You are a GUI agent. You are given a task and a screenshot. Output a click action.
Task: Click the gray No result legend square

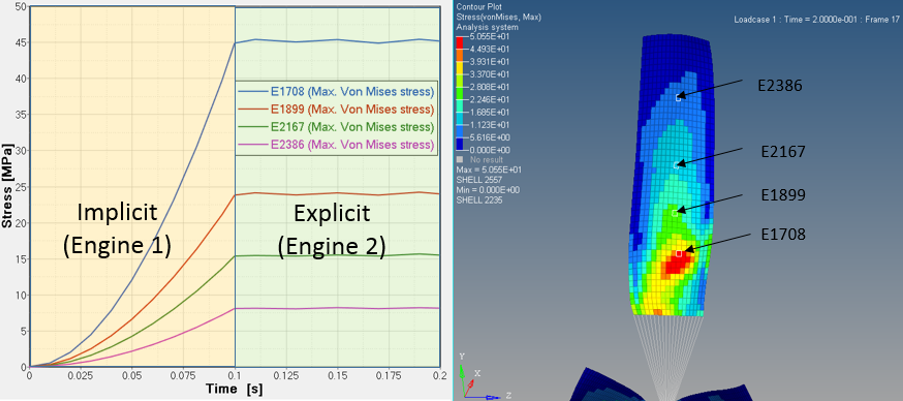click(460, 159)
